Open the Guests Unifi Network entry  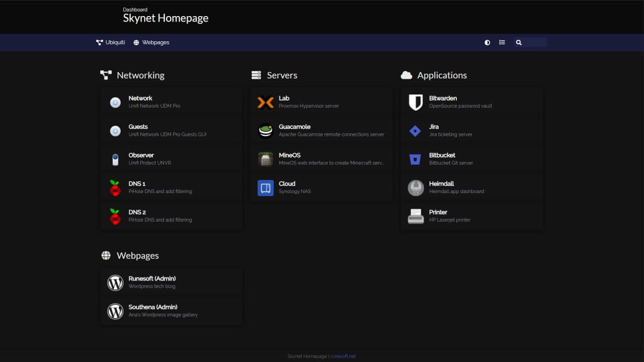pos(138,127)
